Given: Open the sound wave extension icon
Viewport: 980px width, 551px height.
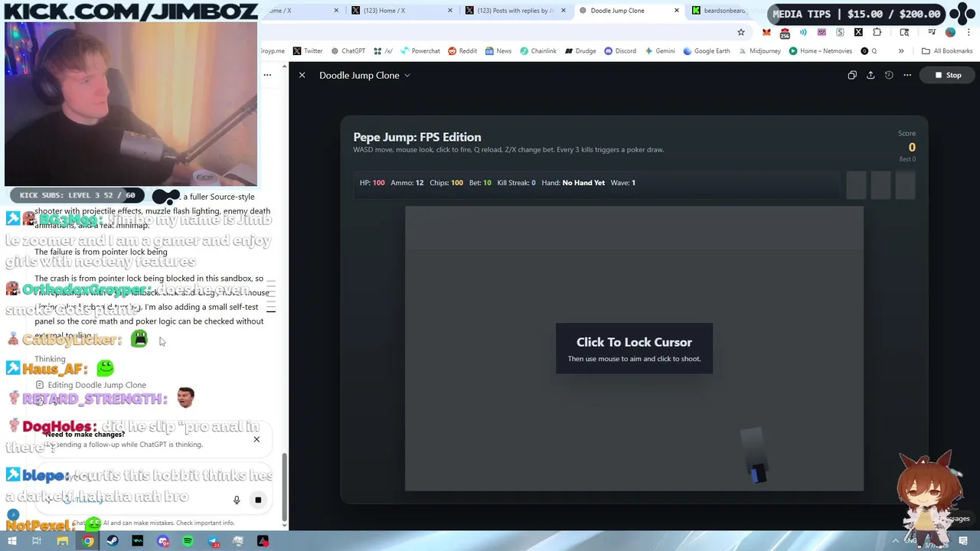Looking at the screenshot, I should (803, 32).
